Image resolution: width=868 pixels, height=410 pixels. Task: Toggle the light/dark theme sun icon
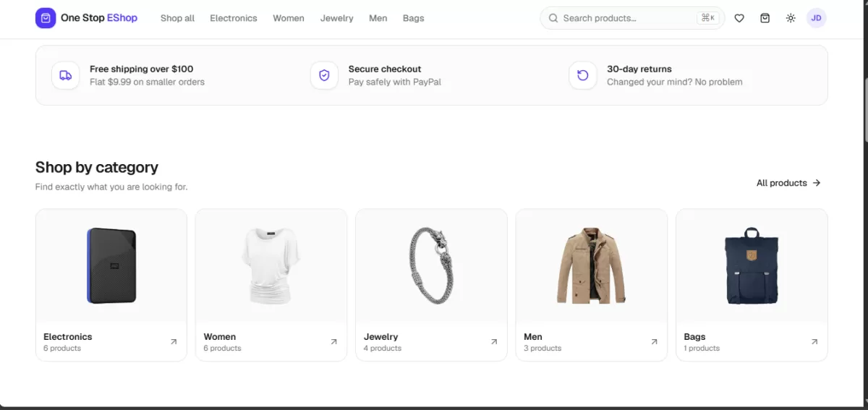coord(791,18)
